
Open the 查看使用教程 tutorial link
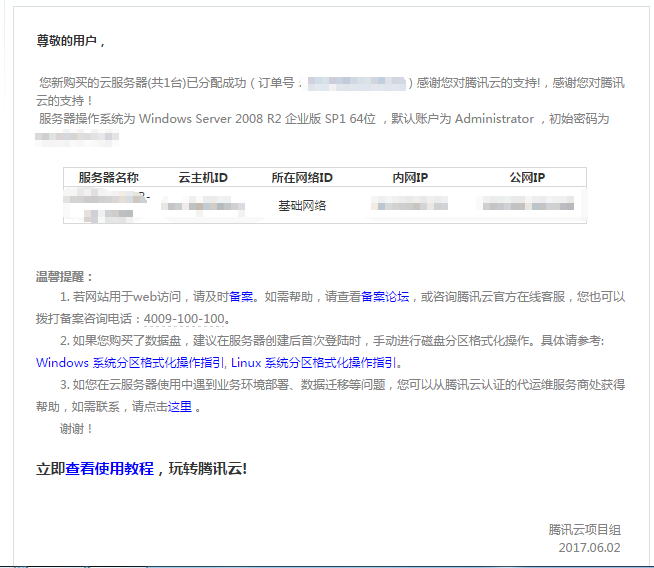click(110, 468)
